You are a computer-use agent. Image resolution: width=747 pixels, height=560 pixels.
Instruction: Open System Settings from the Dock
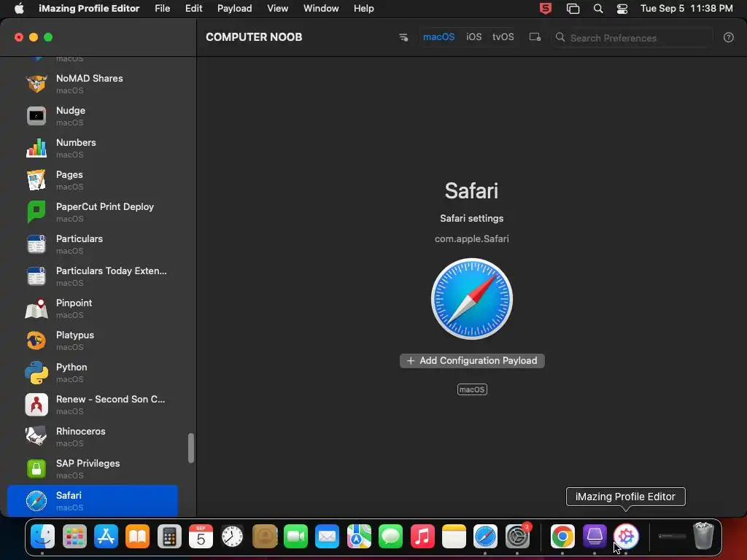517,537
